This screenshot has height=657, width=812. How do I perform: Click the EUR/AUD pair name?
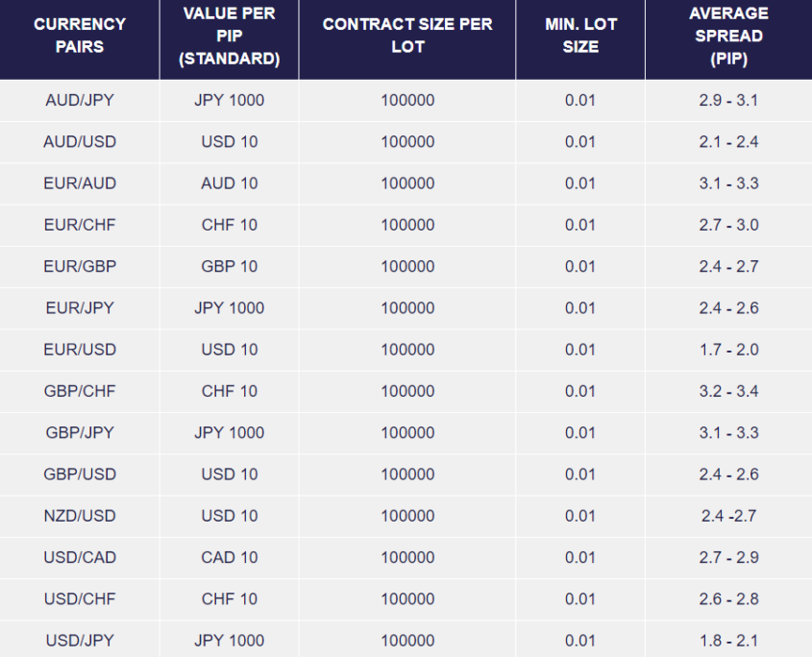tap(80, 183)
